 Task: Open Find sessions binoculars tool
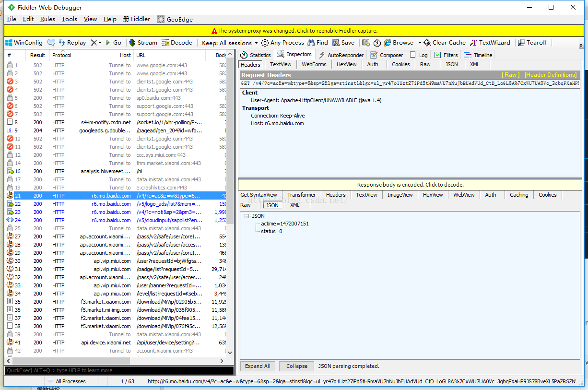(318, 43)
